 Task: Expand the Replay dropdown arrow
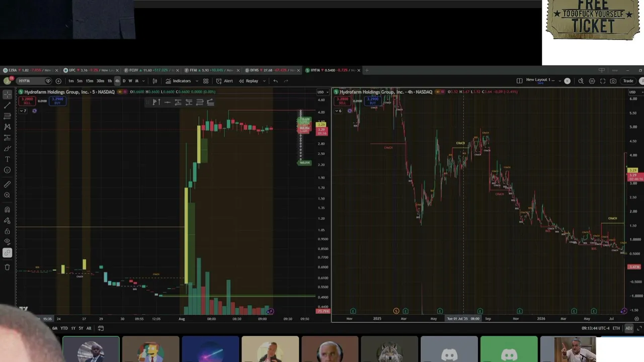(x=264, y=81)
